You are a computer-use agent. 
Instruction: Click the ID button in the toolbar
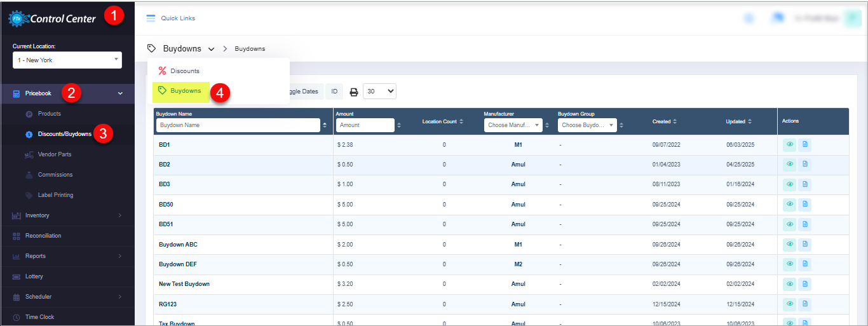tap(334, 92)
